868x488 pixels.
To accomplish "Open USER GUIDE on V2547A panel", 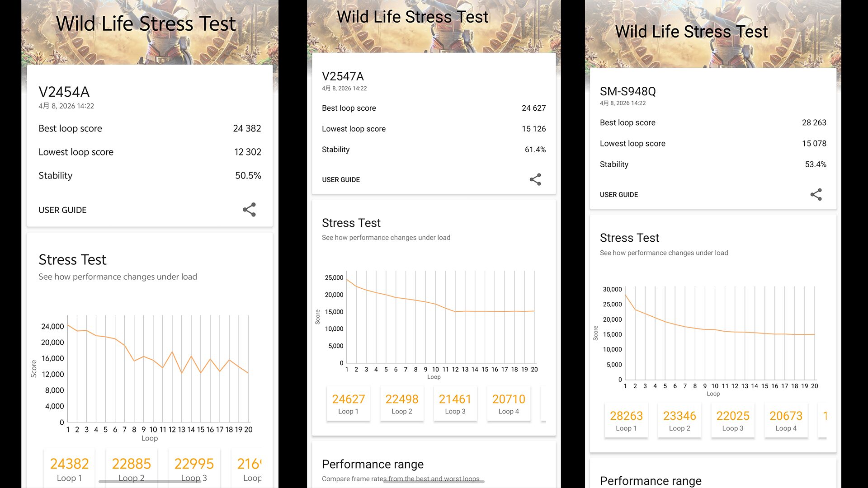I will pos(341,180).
